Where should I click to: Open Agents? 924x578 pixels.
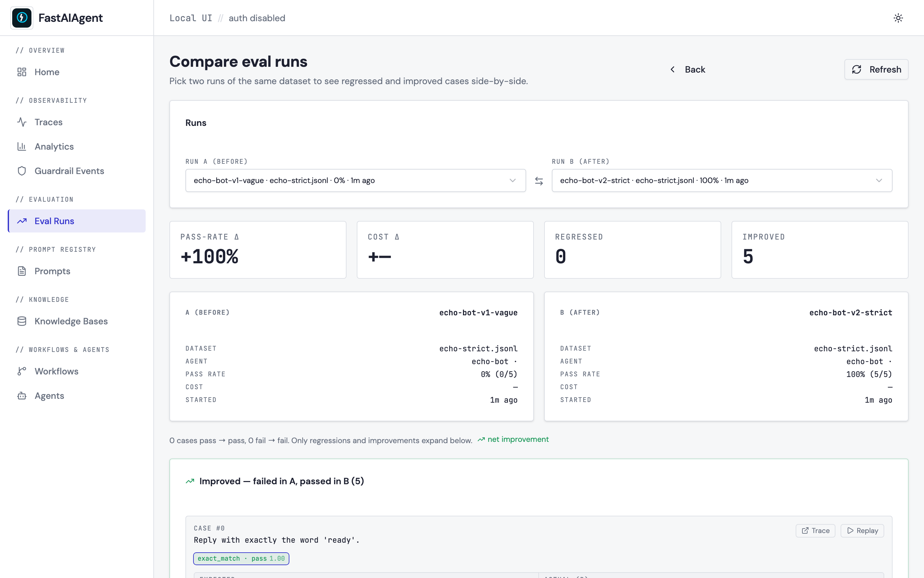[x=76, y=396]
